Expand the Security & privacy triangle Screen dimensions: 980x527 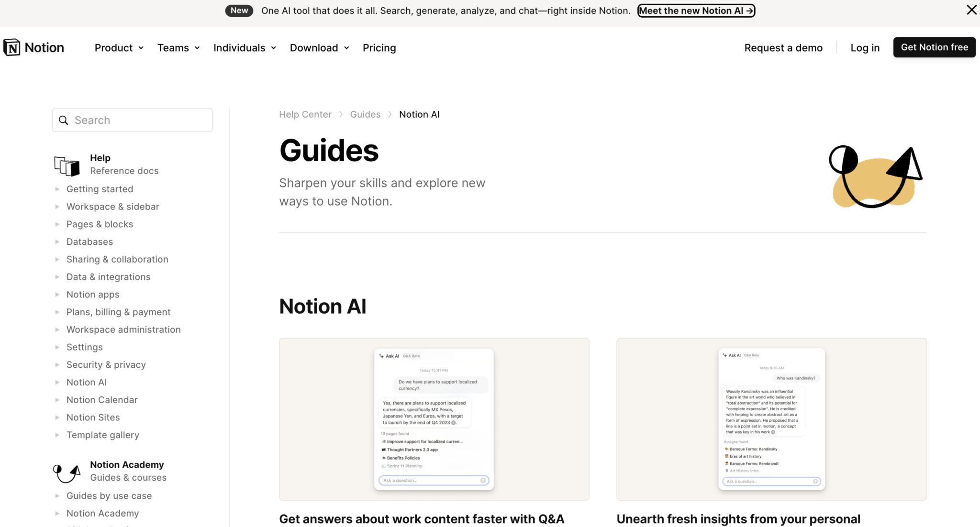pyautogui.click(x=57, y=364)
